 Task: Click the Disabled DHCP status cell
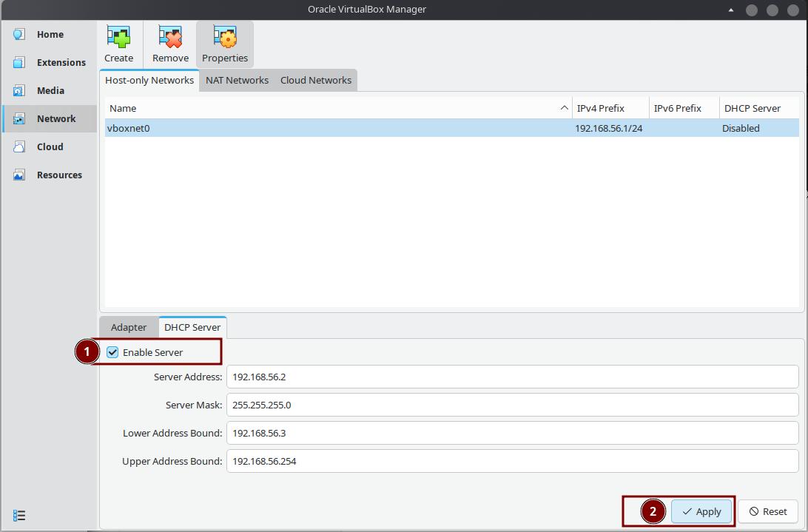(741, 128)
